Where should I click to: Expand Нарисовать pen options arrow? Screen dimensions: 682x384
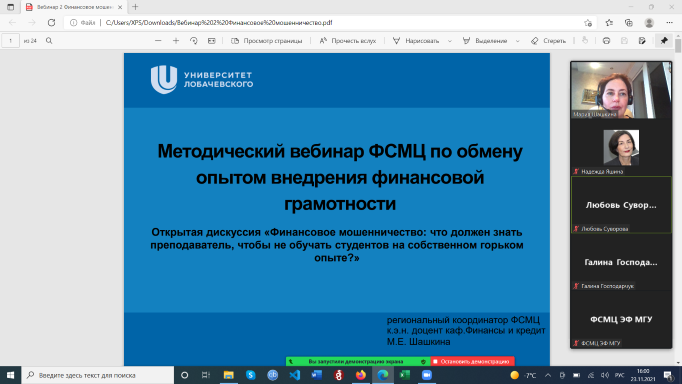[450, 41]
